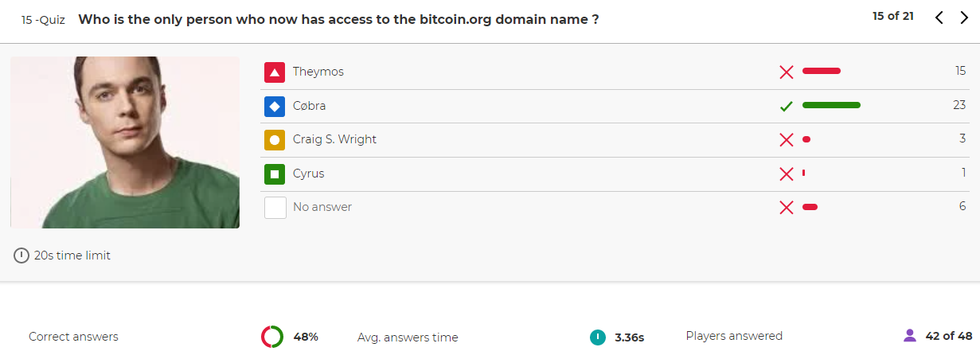Click the red triangle icon for Theymos
Image resolution: width=980 pixels, height=355 pixels.
click(x=275, y=72)
